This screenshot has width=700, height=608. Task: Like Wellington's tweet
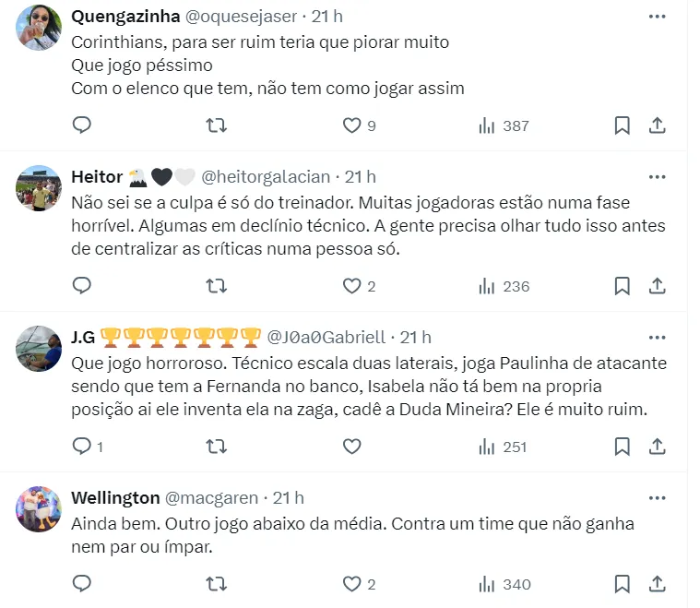coord(351,583)
